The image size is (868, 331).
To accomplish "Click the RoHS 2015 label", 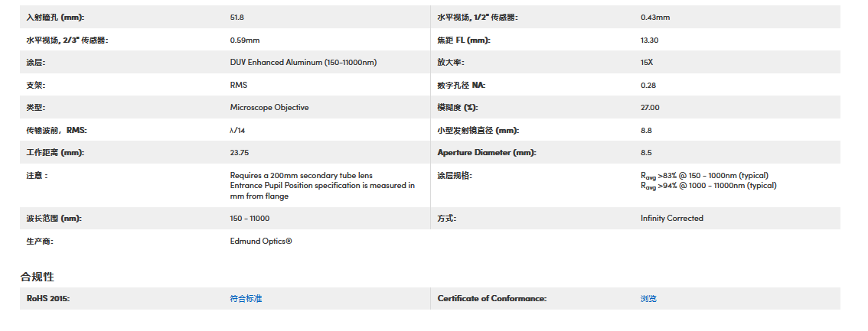I will point(48,298).
